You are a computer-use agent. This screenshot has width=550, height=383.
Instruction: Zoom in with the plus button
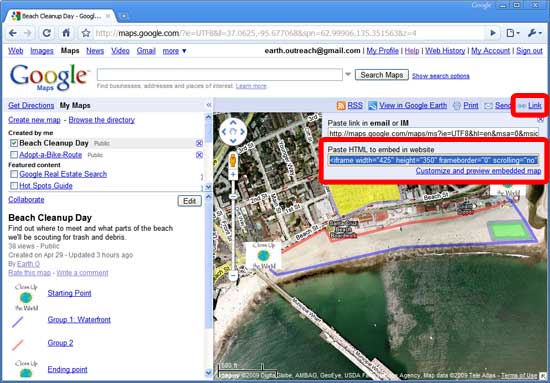coord(233,174)
